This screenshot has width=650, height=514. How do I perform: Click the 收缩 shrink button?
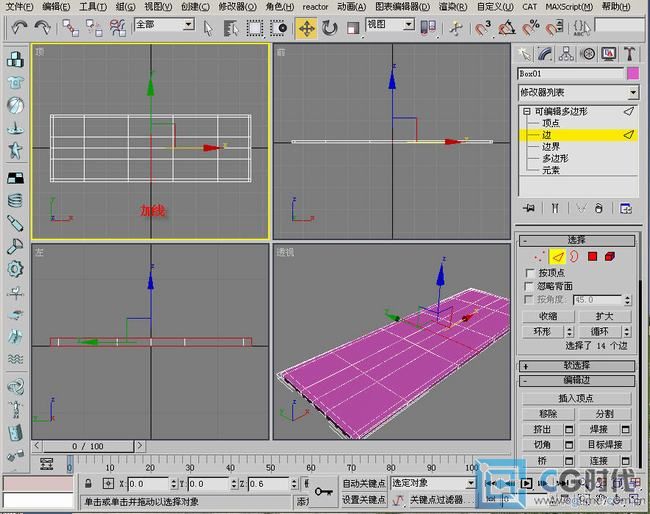pos(548,316)
